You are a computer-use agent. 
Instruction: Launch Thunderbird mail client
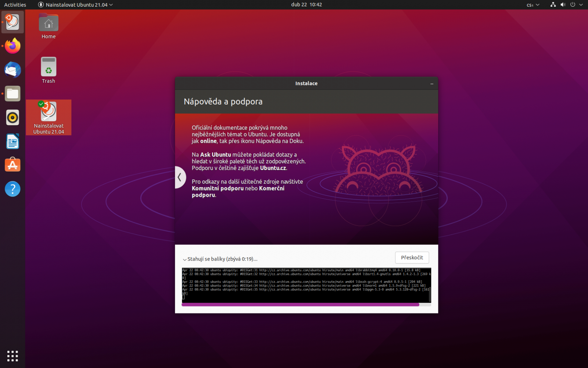pyautogui.click(x=12, y=70)
